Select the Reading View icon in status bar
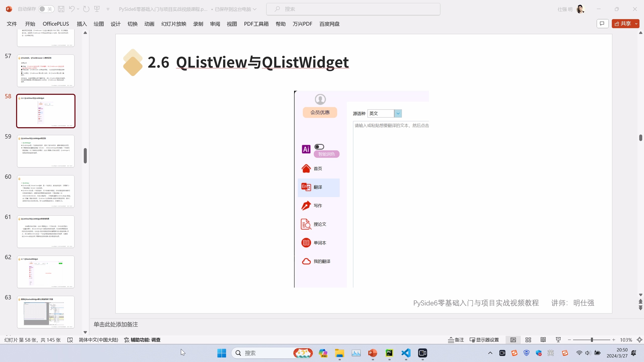The image size is (644, 362). (x=543, y=340)
